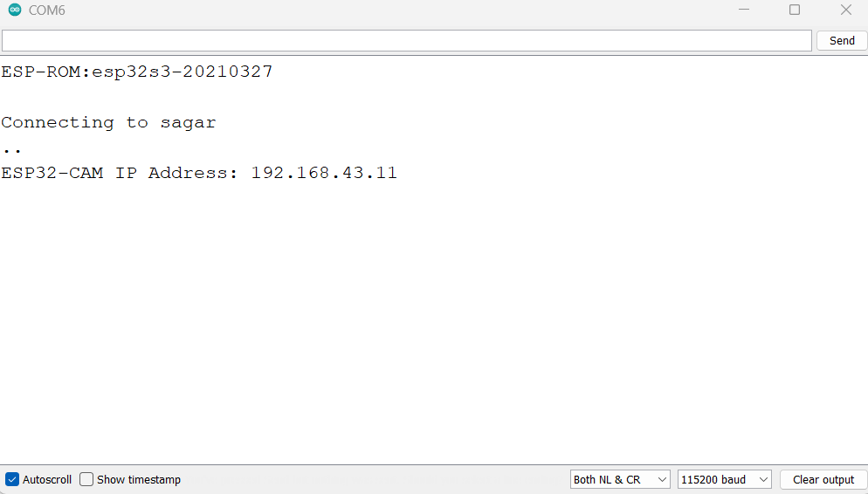Click the two-dot progress line in output
The height and width of the screenshot is (494, 868).
click(x=11, y=150)
